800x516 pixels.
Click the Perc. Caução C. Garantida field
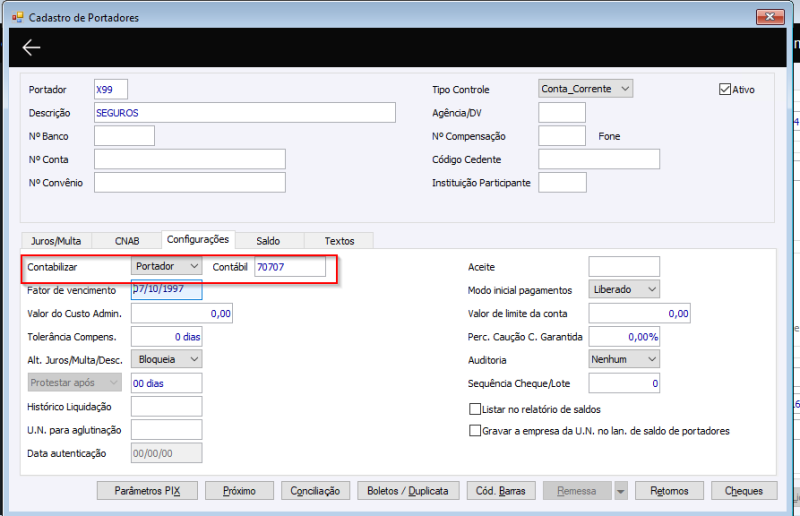[x=624, y=337]
